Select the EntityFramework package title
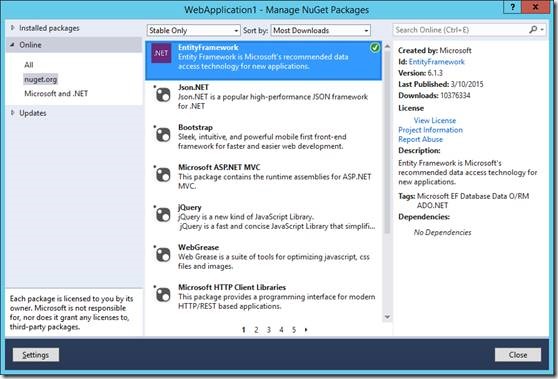This screenshot has width=558, height=379. (208, 47)
